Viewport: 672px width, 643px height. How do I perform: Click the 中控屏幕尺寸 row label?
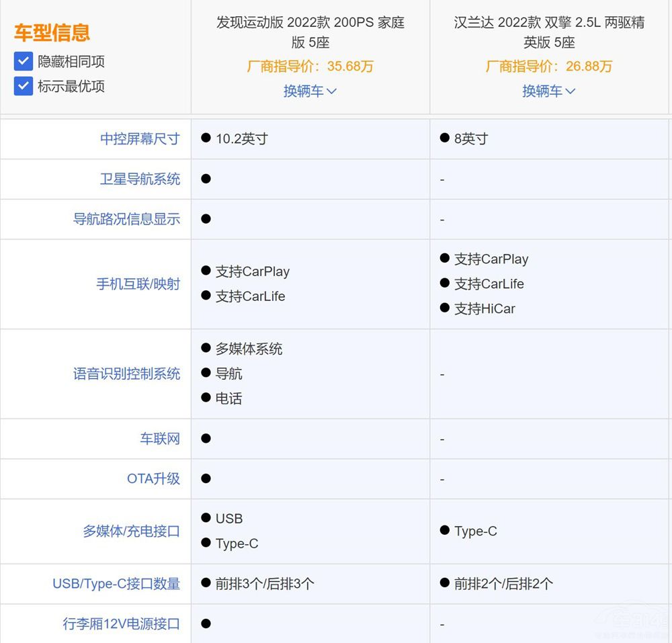click(x=140, y=139)
